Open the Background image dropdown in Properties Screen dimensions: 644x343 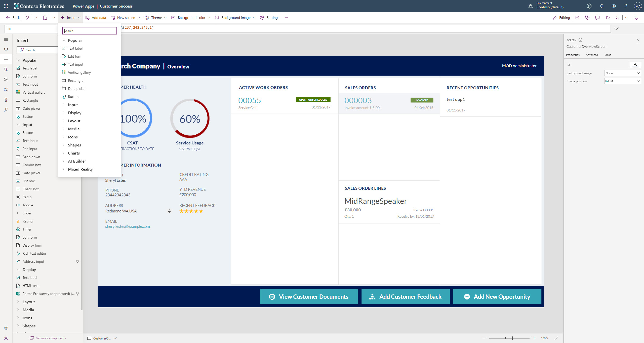coord(623,73)
